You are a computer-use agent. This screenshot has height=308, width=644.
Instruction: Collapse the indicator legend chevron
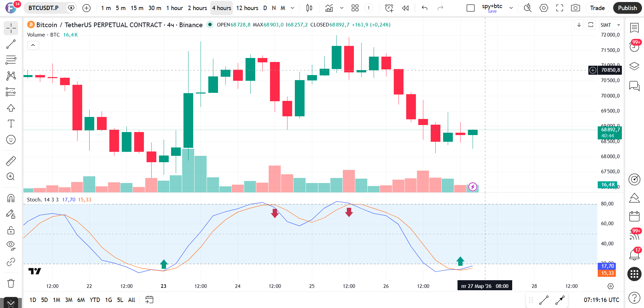click(33, 45)
